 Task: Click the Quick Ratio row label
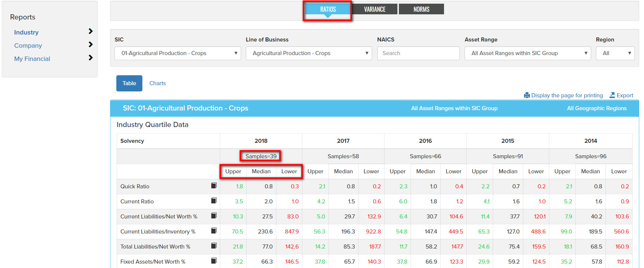pos(135,186)
